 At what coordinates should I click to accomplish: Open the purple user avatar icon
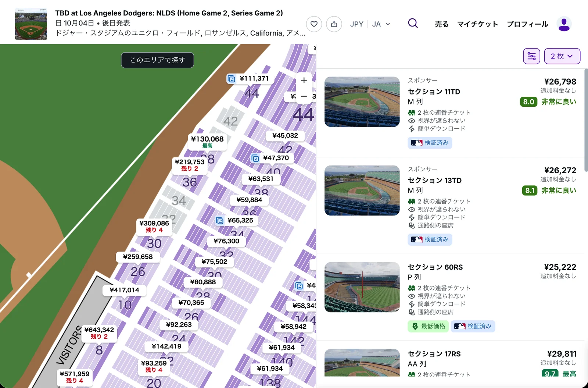[x=564, y=24]
